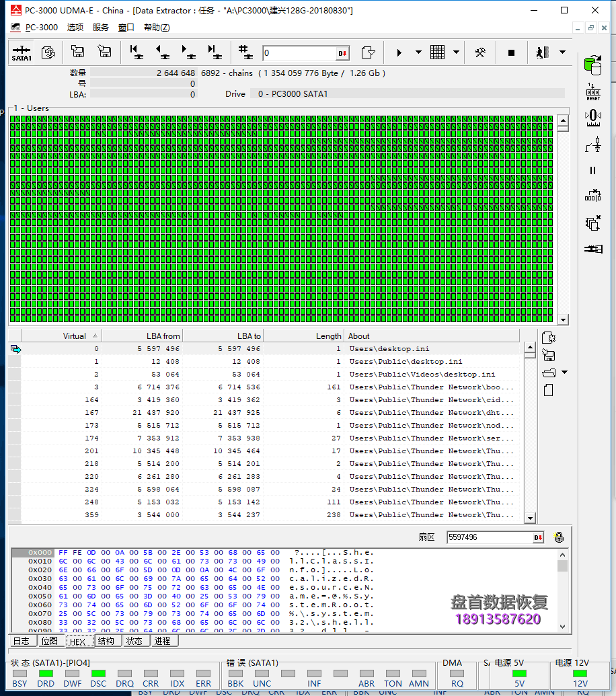Toggle the 5V power indicator
Viewport: 616px width, 696px height.
519,673
